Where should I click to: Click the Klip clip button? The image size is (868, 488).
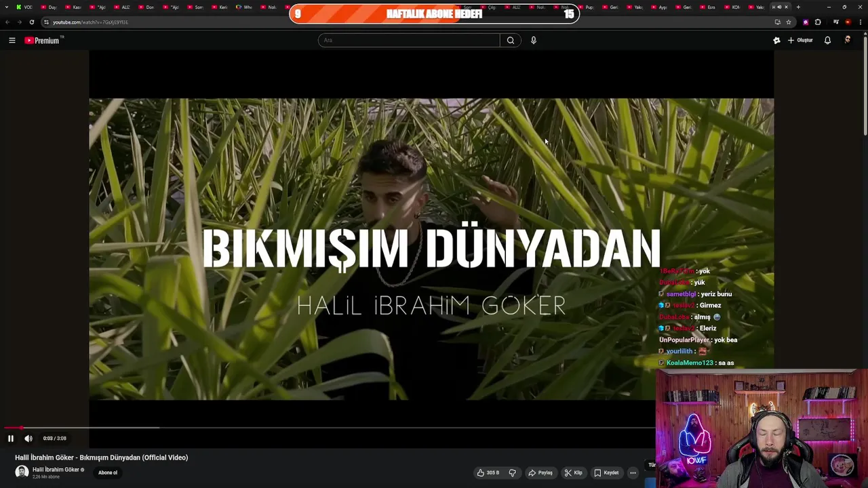(x=573, y=472)
